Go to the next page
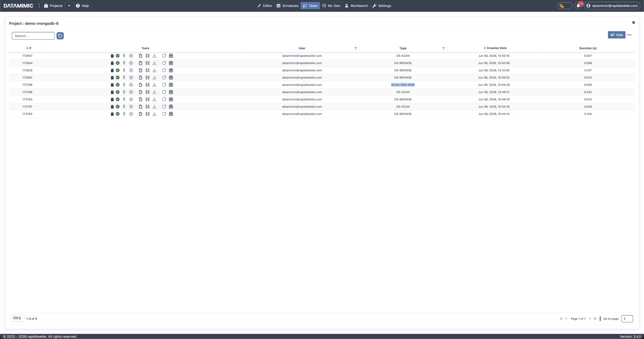Viewport: 644px width, 339px height. click(590, 319)
